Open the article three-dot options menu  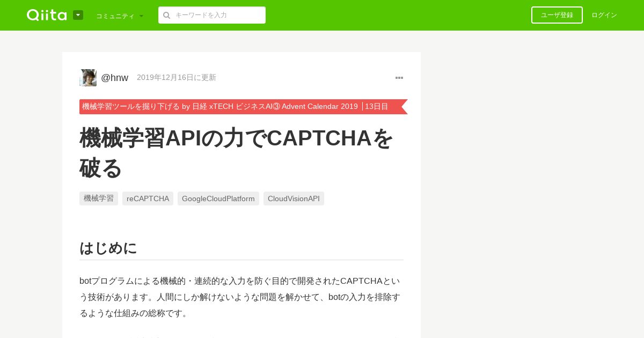click(399, 78)
